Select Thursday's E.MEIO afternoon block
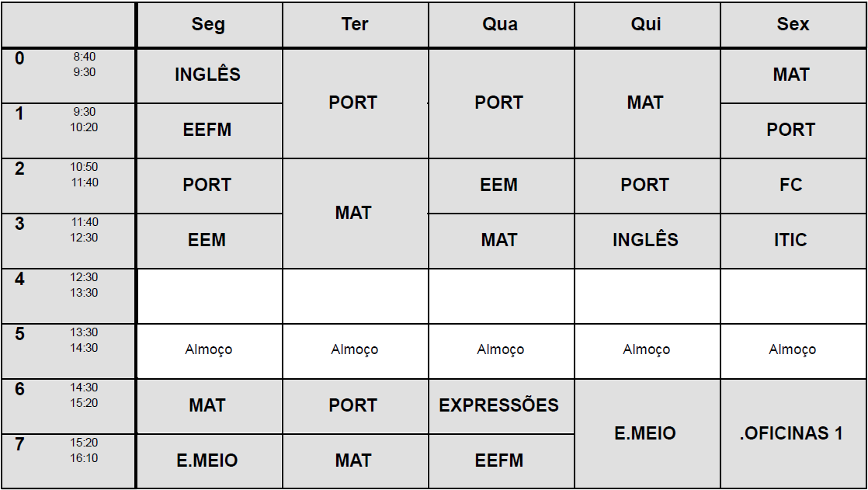868x490 pixels. [x=645, y=433]
